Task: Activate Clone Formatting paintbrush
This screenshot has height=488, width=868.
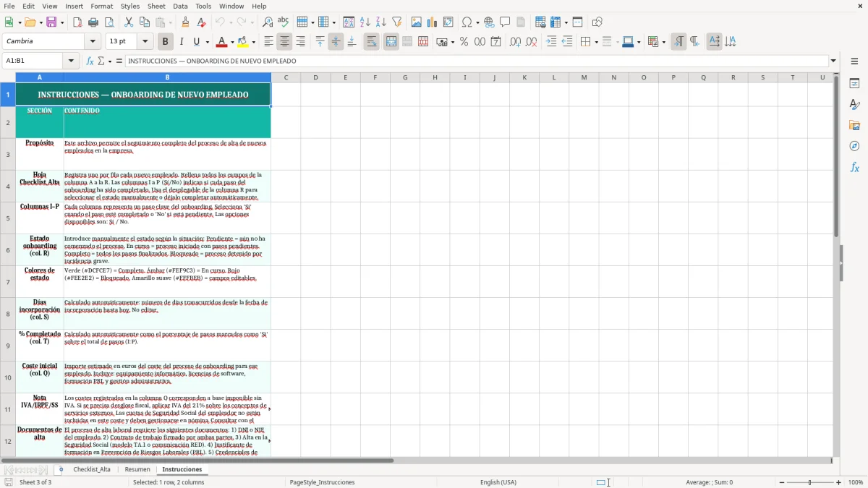Action: click(185, 22)
